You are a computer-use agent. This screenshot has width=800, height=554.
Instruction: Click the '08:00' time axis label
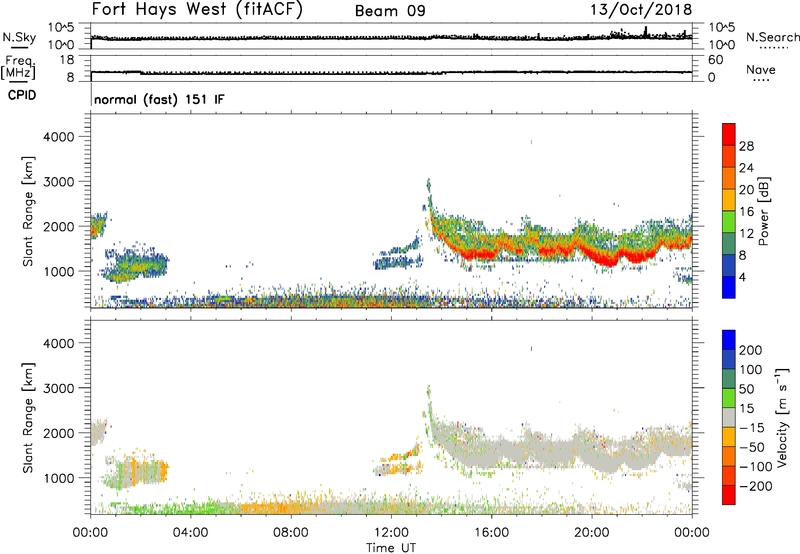(291, 533)
